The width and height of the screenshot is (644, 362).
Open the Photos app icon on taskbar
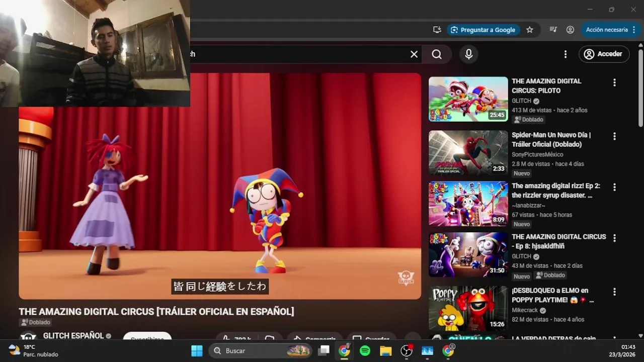pos(428,350)
